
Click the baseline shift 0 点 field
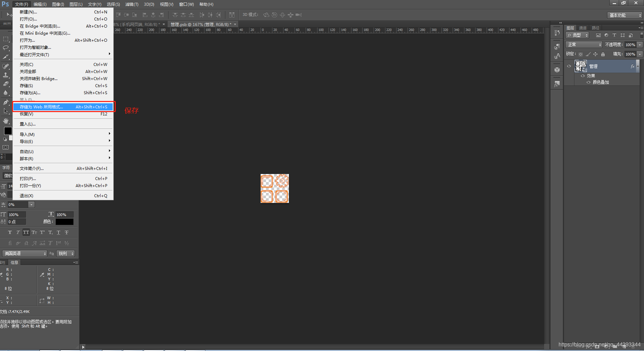tap(17, 222)
